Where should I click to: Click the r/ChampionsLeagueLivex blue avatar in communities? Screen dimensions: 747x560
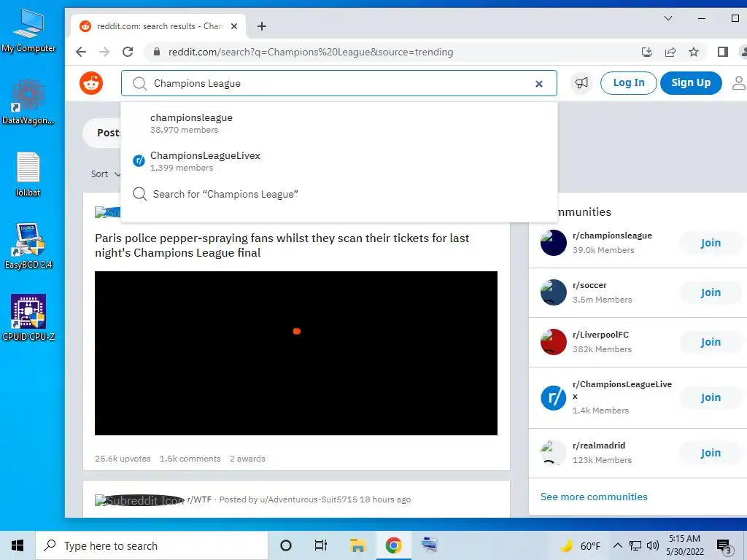(x=553, y=397)
